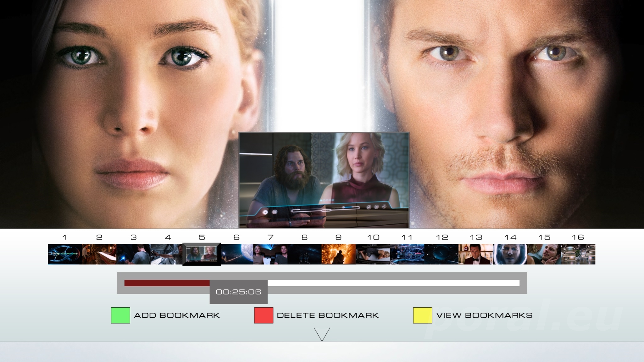Select chapter 2 thumbnail
644x362 pixels.
point(99,254)
